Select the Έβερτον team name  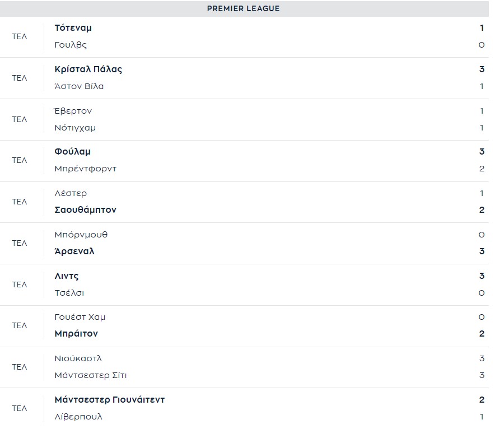click(73, 111)
